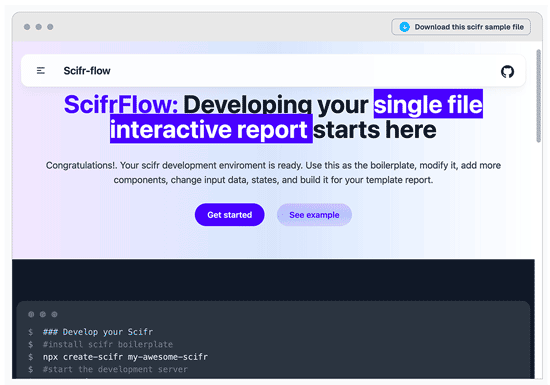This screenshot has height=385, width=550.
Task: Click the ScifrFlow: purple heading word
Action: click(x=121, y=104)
